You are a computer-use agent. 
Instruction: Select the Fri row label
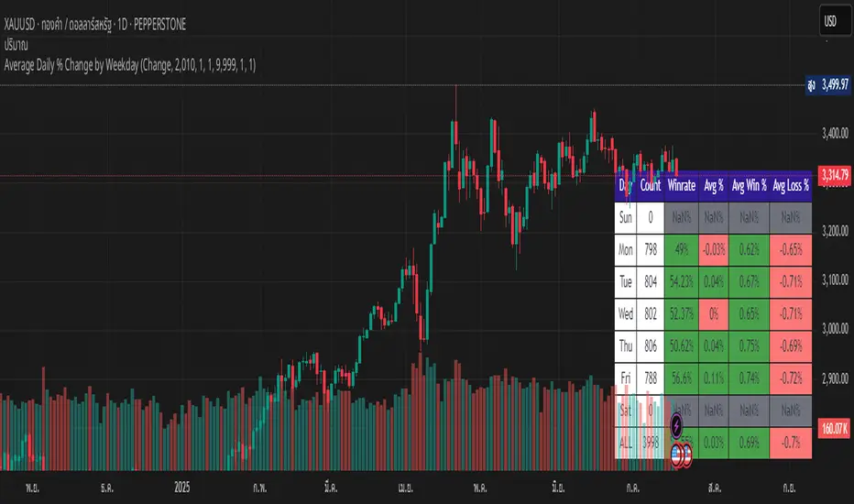tap(626, 377)
